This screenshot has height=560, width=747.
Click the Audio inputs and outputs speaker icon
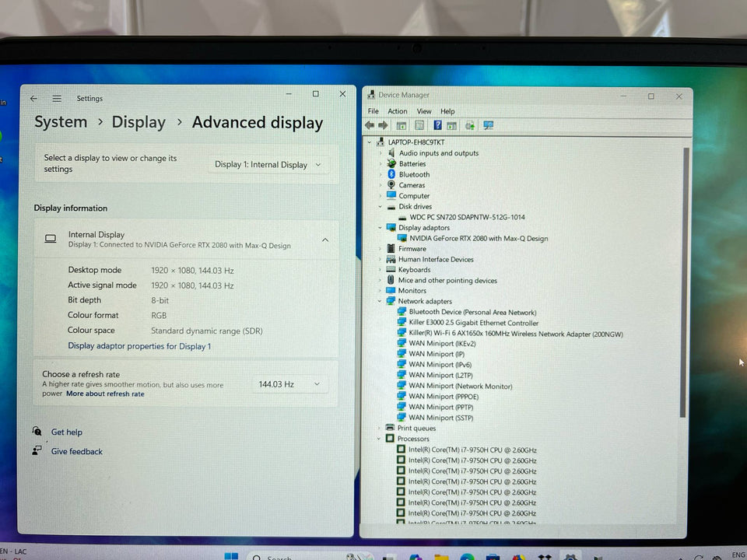(391, 153)
